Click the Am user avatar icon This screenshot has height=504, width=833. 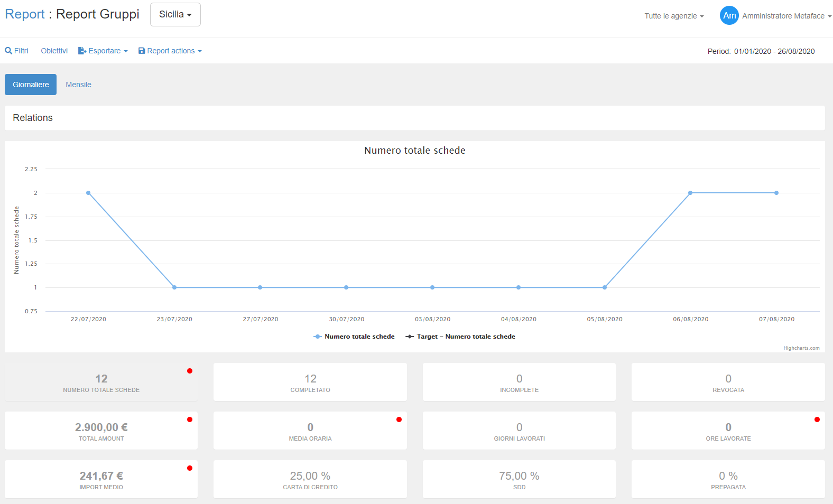[x=729, y=16]
